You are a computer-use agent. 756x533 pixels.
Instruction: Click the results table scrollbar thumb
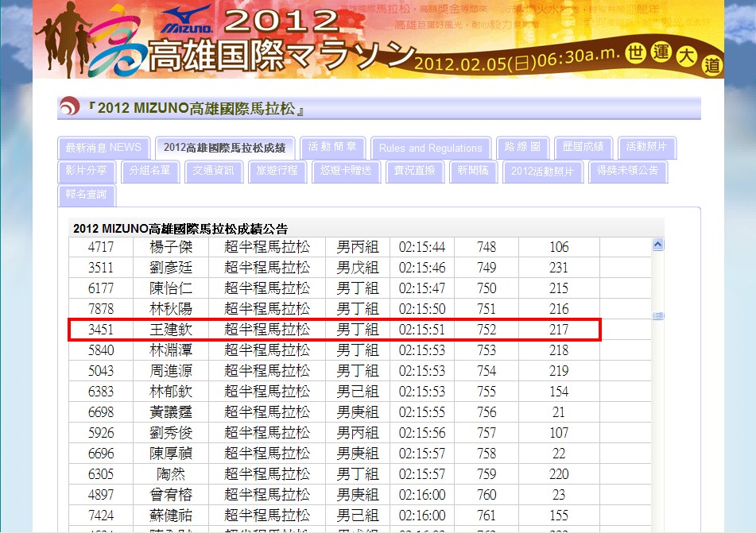point(657,315)
